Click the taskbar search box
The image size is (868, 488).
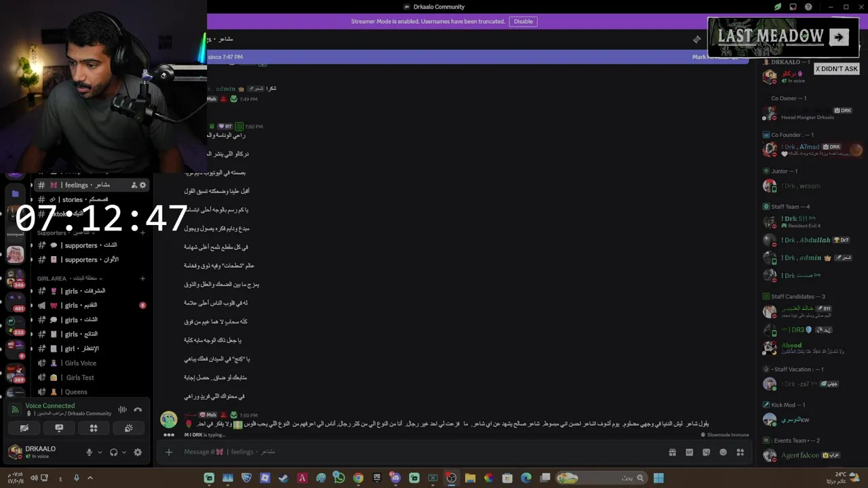pyautogui.click(x=601, y=479)
